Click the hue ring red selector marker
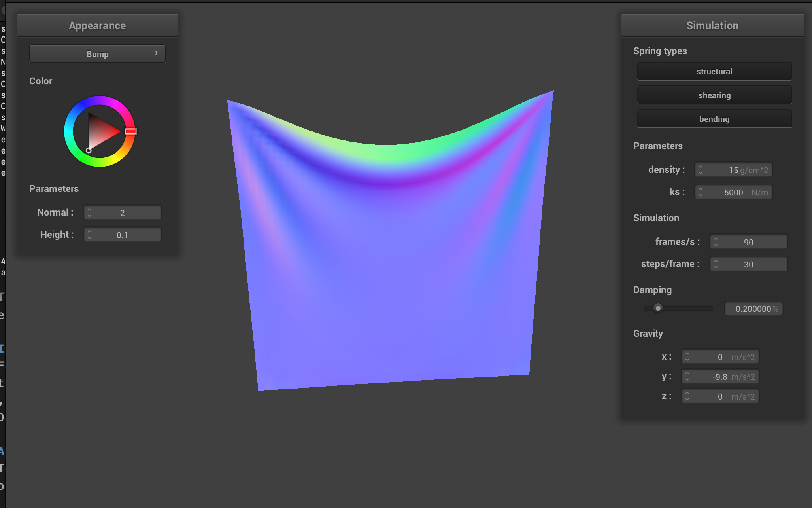 (x=131, y=131)
